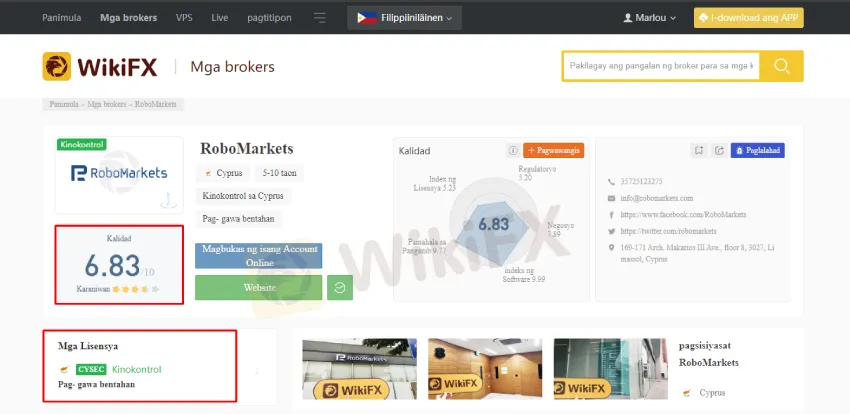The image size is (850, 414).
Task: Open the RoboMarkets Facebook link
Action: 683,215
